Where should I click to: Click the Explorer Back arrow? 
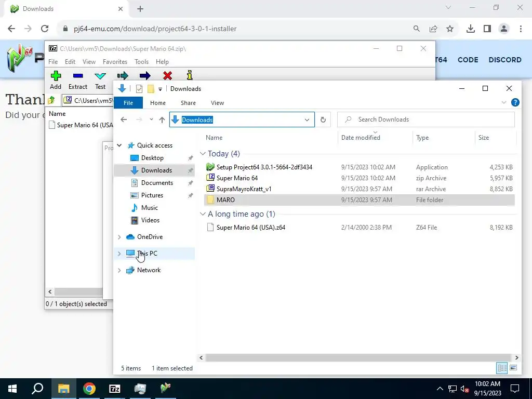point(124,119)
